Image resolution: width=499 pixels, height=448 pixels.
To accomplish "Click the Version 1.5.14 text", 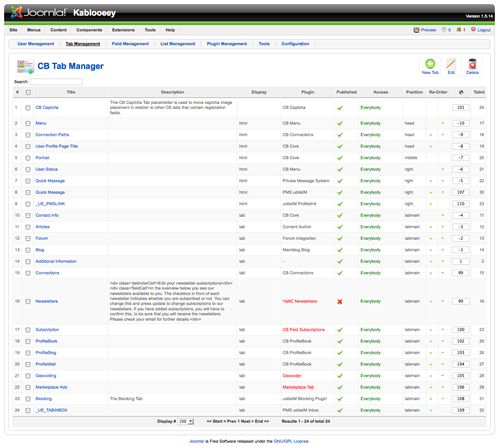I will click(x=479, y=16).
